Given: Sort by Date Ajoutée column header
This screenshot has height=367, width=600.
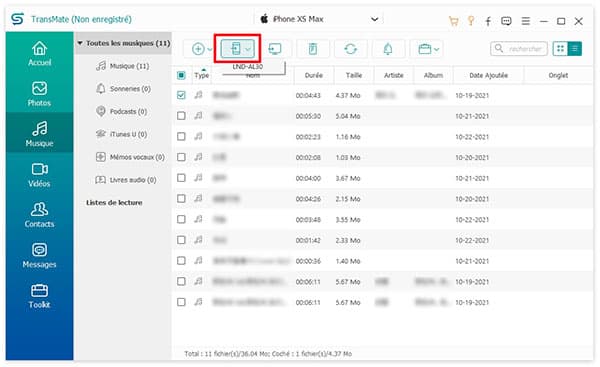Looking at the screenshot, I should click(x=488, y=75).
